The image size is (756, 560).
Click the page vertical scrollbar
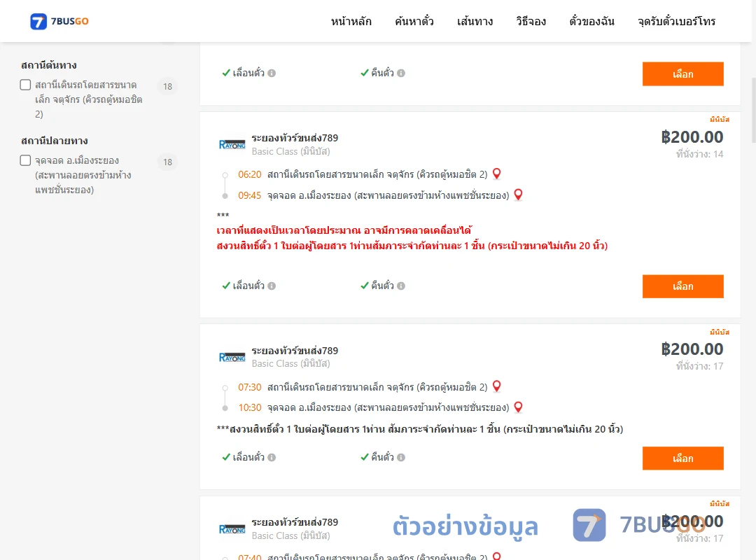pyautogui.click(x=754, y=111)
